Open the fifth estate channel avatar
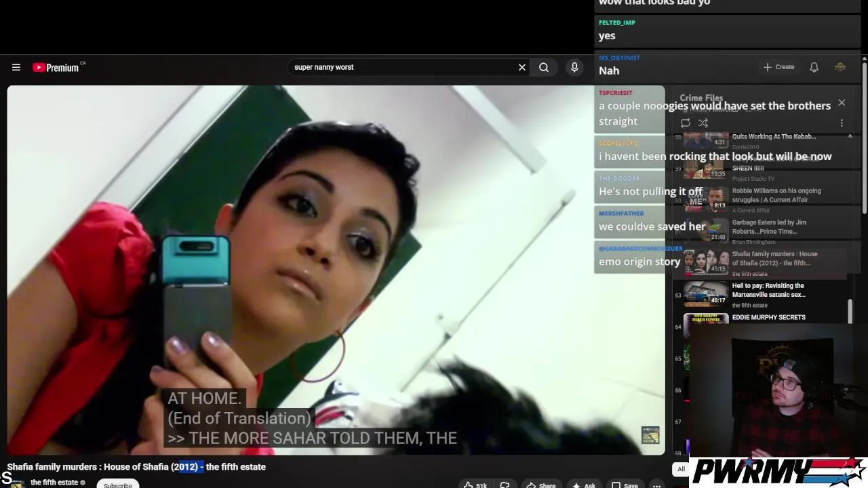 pos(16,483)
